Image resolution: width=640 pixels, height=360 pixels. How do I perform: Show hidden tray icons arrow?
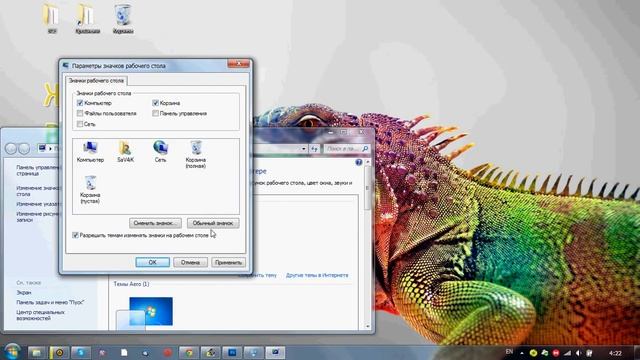click(522, 353)
